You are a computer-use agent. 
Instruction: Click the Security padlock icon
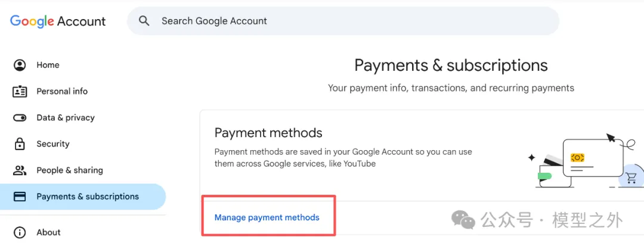click(20, 144)
